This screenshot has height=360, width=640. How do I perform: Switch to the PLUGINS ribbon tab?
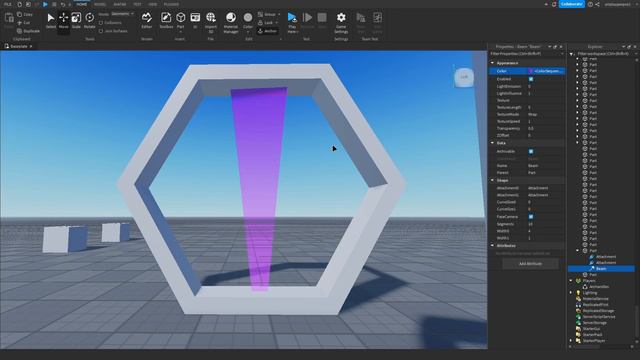[x=171, y=4]
